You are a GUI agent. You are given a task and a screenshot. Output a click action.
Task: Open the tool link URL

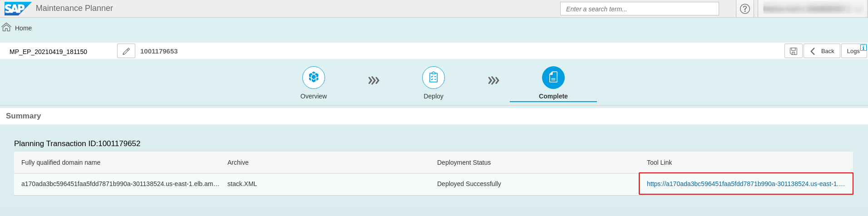point(746,184)
